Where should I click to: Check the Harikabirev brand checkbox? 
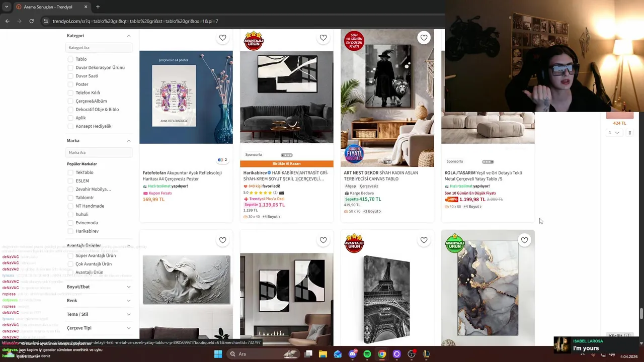[x=70, y=231]
